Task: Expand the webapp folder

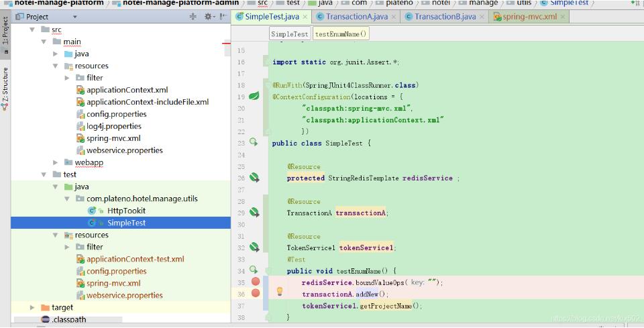Action: coord(56,162)
